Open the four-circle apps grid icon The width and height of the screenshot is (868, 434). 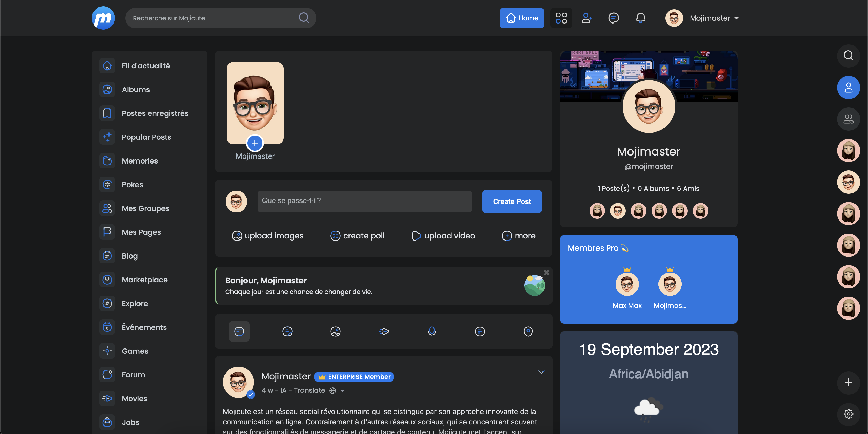click(561, 18)
